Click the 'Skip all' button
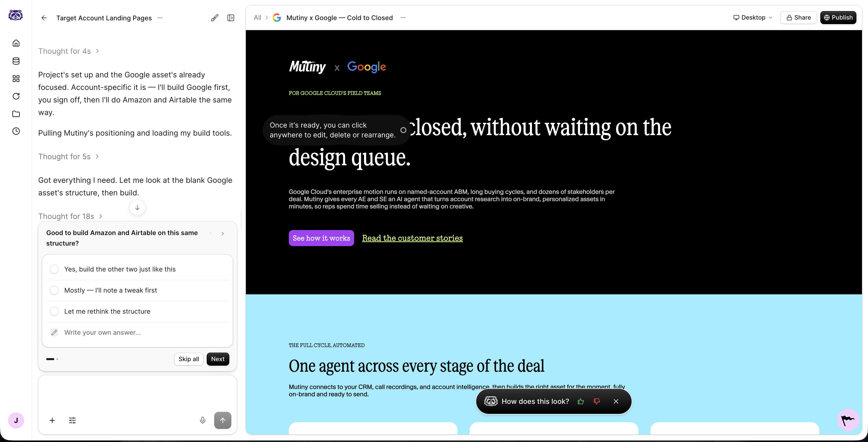Viewport: 868px width, 442px height. (x=189, y=359)
